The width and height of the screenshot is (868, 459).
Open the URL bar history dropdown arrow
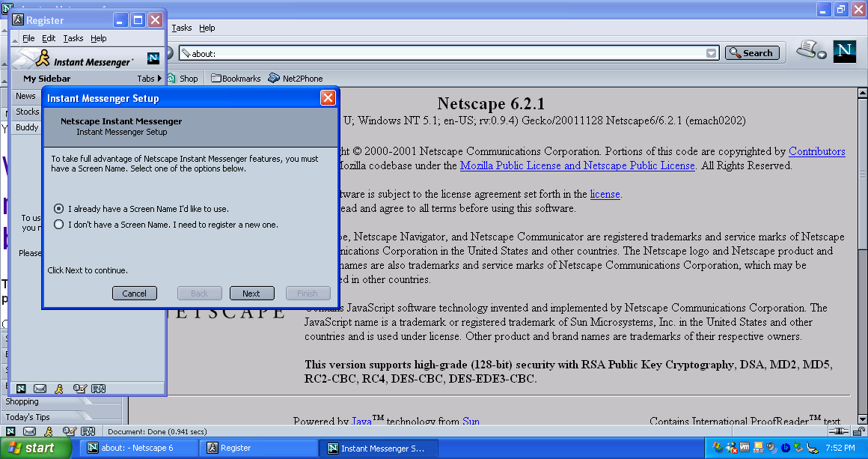coord(711,53)
